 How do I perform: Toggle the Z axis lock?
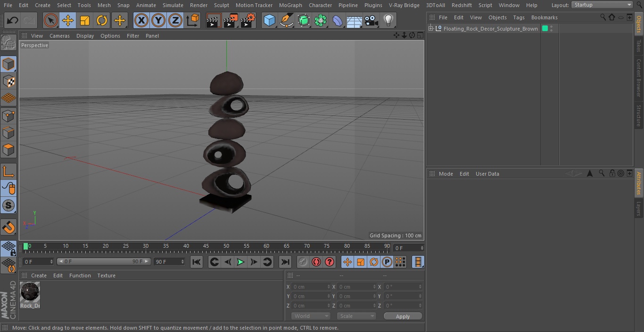click(x=175, y=20)
